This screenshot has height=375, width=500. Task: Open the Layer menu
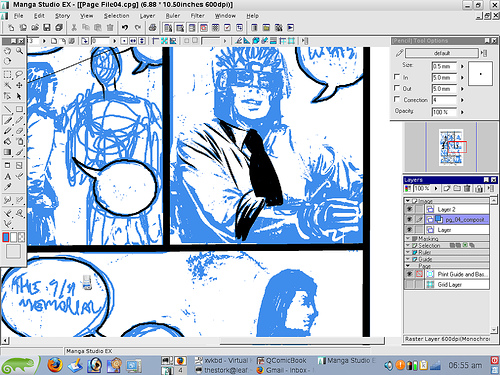coord(147,16)
